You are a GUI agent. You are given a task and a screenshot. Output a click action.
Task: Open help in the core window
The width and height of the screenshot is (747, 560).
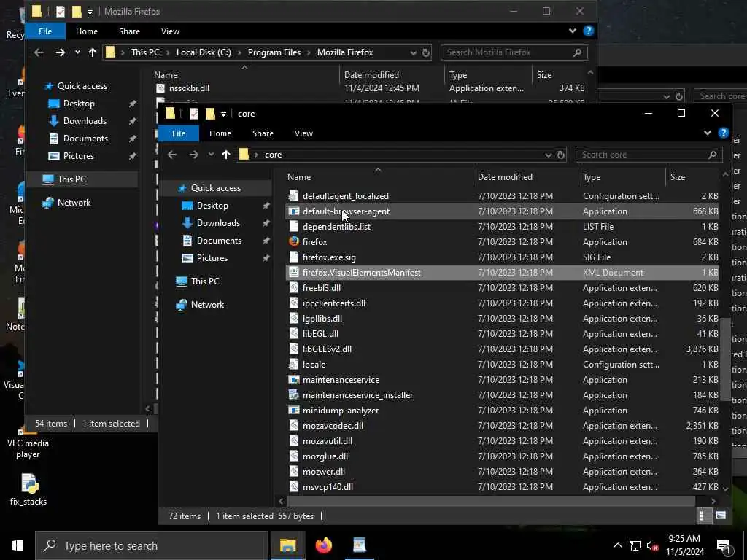[x=723, y=133]
